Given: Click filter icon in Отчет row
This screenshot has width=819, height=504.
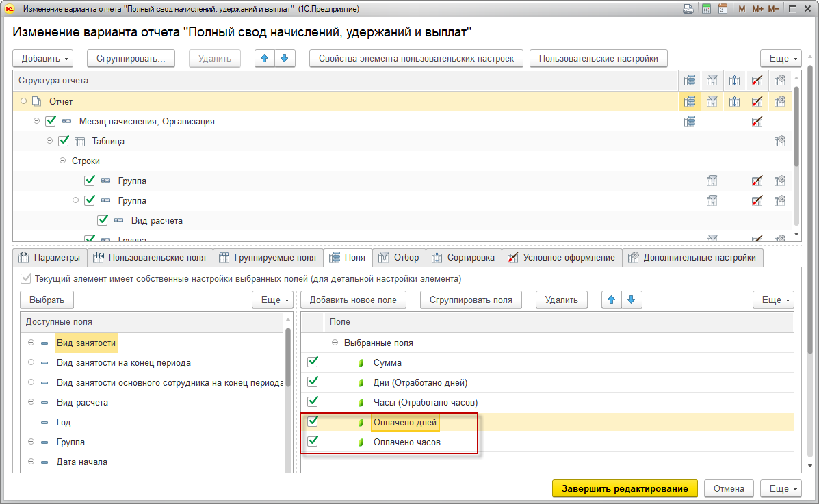Looking at the screenshot, I should click(x=712, y=101).
